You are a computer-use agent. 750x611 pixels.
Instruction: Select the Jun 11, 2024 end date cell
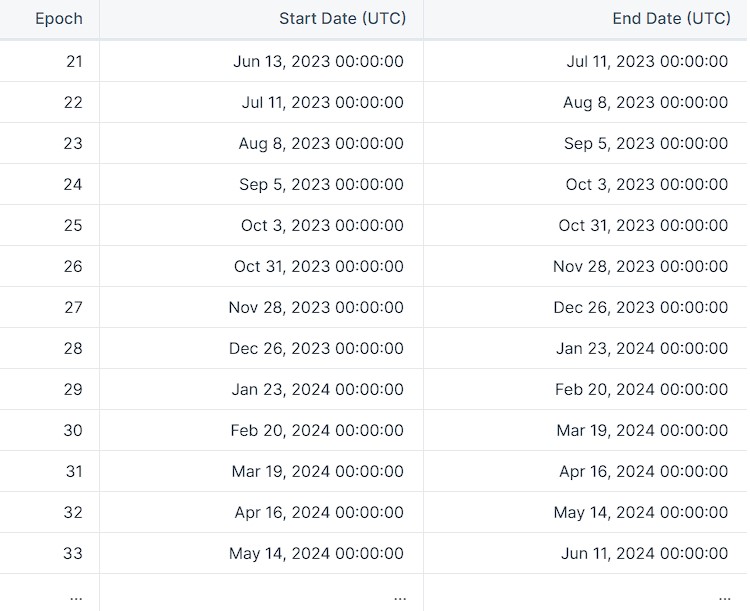pyautogui.click(x=644, y=553)
